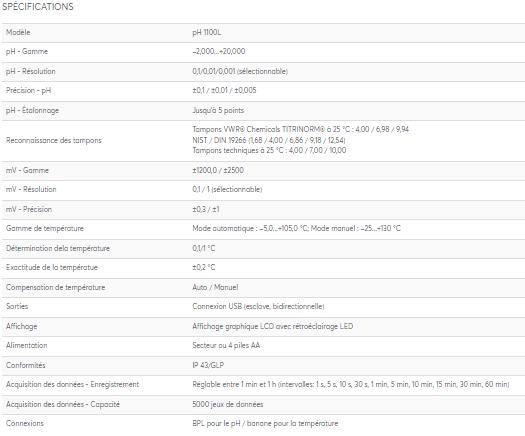Click the 5000 jeux de données value
525x436 pixels.
[228, 405]
